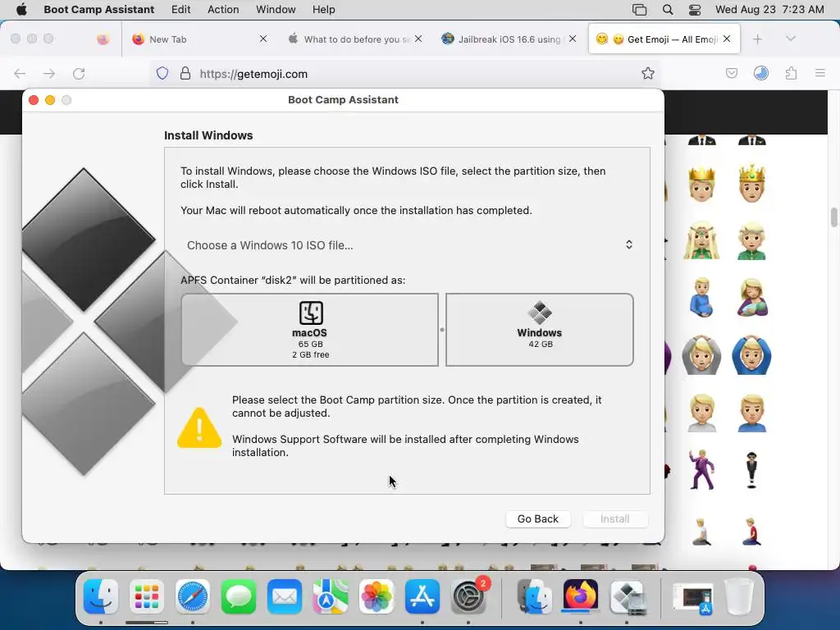Click the levitating man in suit emoji
This screenshot has width=840, height=630.
(751, 470)
